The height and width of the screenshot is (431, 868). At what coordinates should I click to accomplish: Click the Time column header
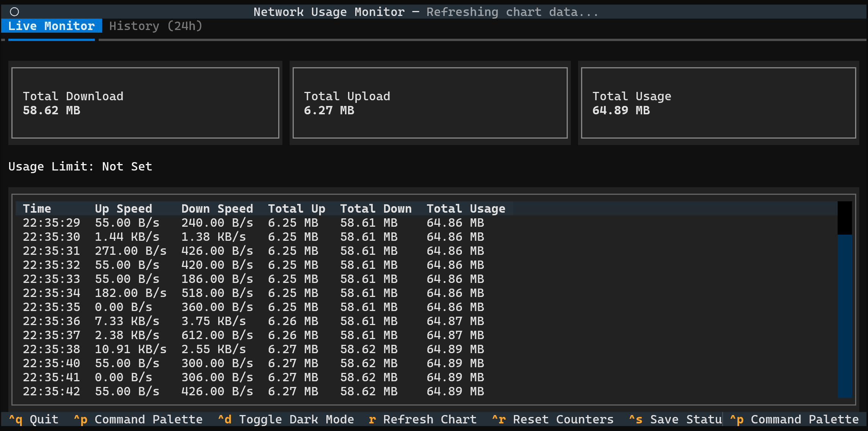click(37, 208)
